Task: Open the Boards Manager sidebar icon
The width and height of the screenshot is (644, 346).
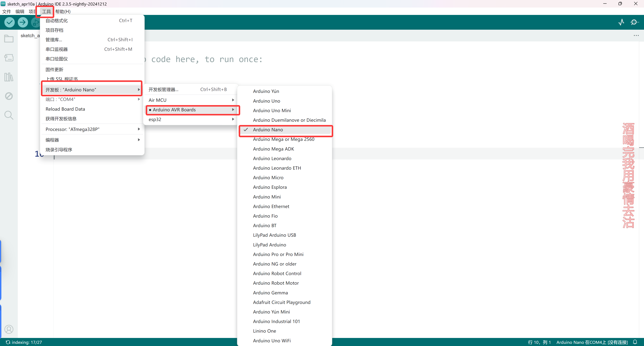Action: pos(9,58)
